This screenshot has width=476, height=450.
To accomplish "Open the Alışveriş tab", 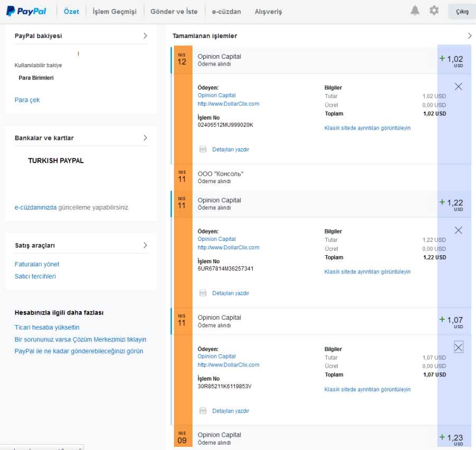I will pos(268,12).
